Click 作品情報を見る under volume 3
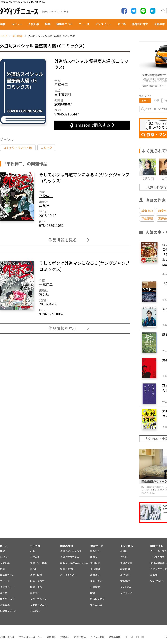Screen dimensions: 167x644 click(65, 329)
